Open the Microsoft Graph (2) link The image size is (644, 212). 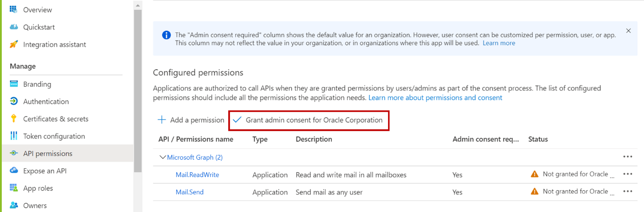coord(195,157)
